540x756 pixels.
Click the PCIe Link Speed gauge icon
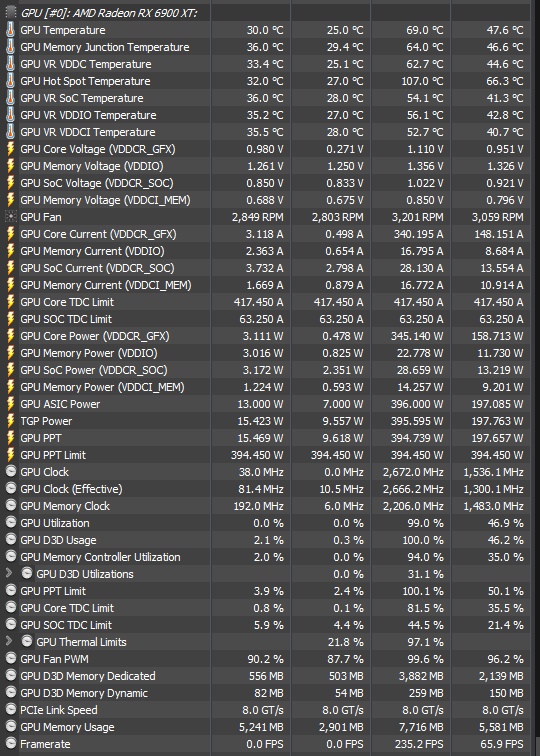[11, 710]
